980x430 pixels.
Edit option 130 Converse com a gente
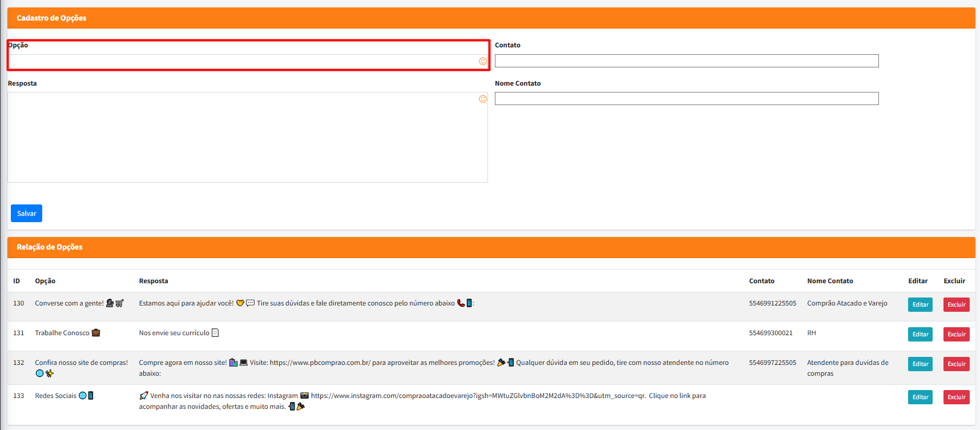pos(919,305)
